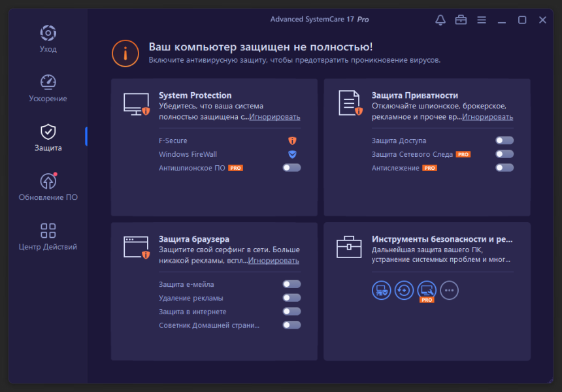This screenshot has height=392, width=562.
Task: Open Обновление ПО in sidebar
Action: tap(48, 187)
